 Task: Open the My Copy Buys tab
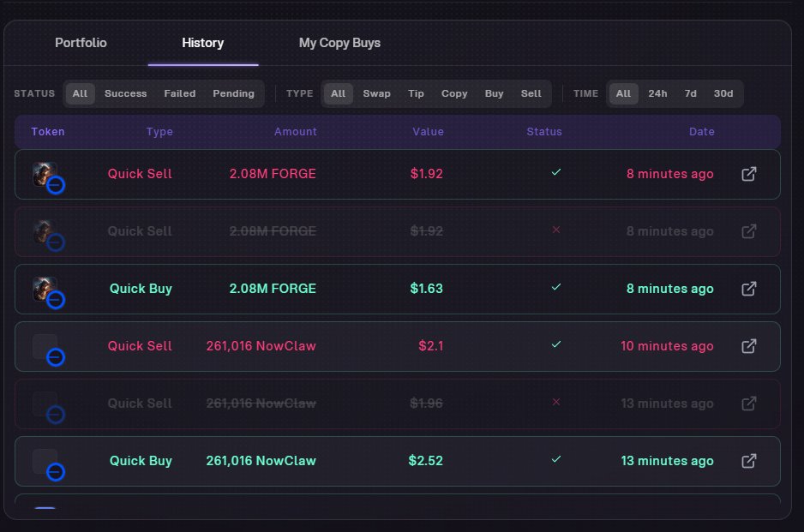[x=339, y=42]
